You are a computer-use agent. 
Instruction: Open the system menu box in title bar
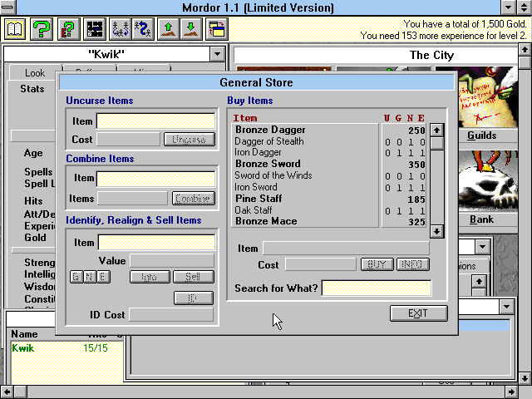[7, 7]
